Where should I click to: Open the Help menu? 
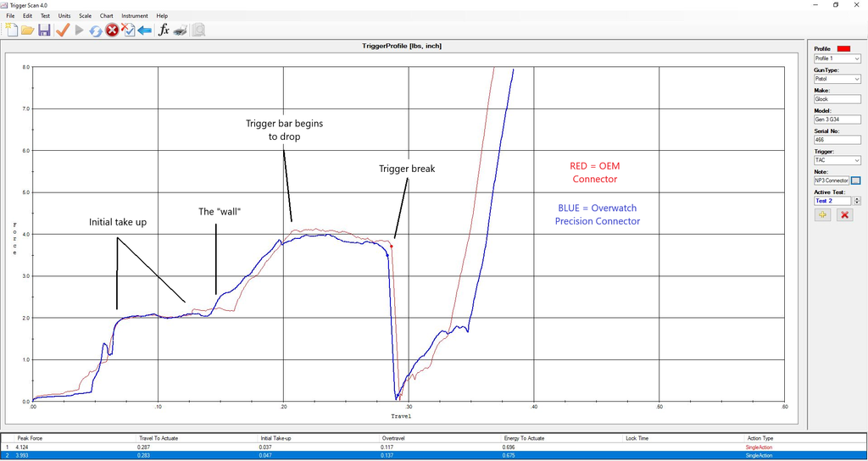click(x=162, y=16)
